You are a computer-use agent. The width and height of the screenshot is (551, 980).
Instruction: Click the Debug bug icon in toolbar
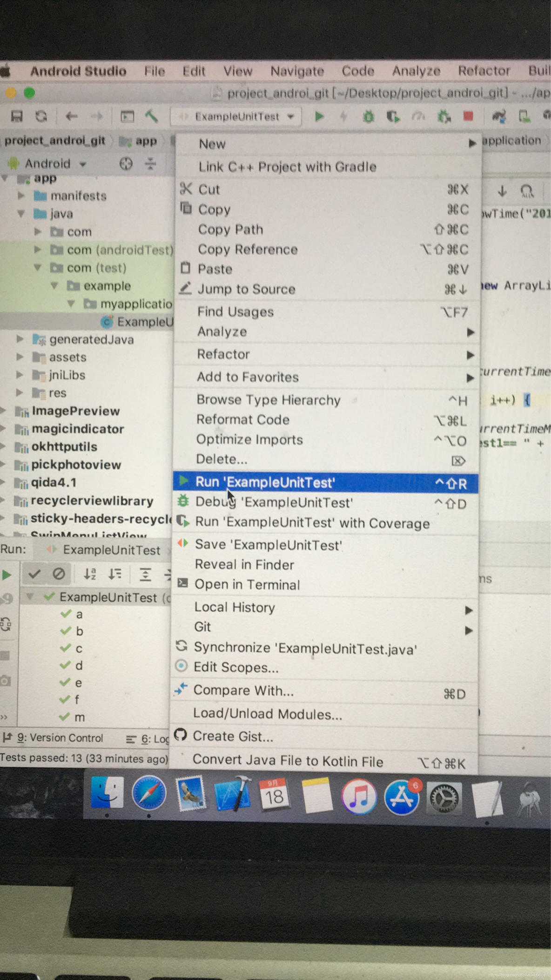tap(368, 116)
